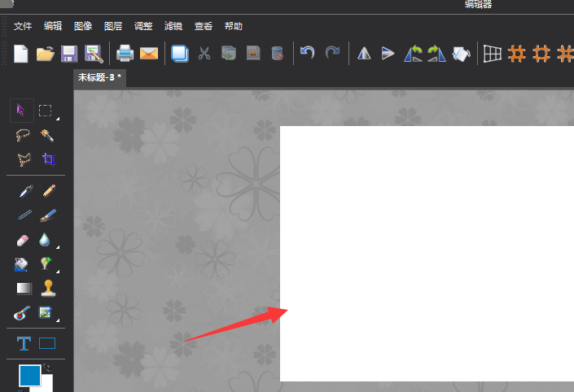Rotate image clockwise
Viewport: 574px width, 392px height.
coord(436,54)
